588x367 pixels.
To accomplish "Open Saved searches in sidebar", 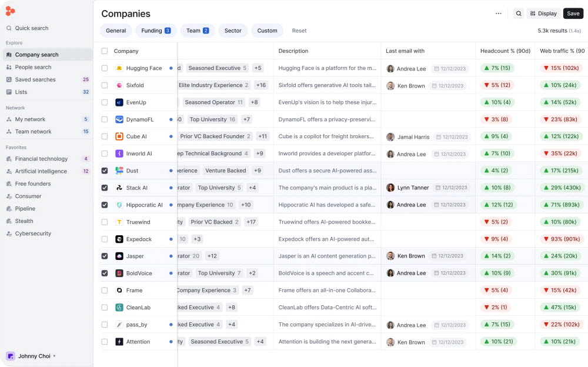I will [x=35, y=79].
